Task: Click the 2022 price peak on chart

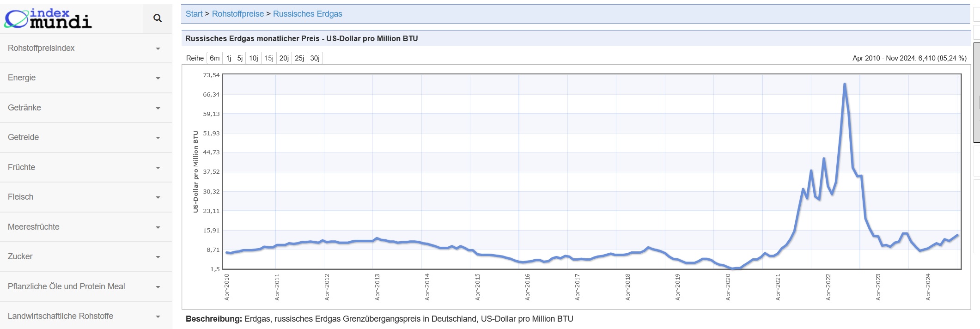Action: coord(845,84)
